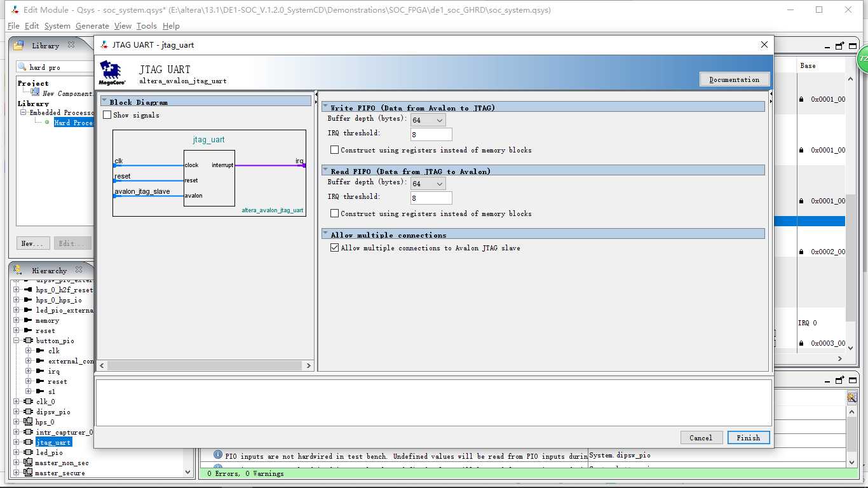The height and width of the screenshot is (488, 868).
Task: Collapse the Write FIFO section header
Action: (x=325, y=107)
